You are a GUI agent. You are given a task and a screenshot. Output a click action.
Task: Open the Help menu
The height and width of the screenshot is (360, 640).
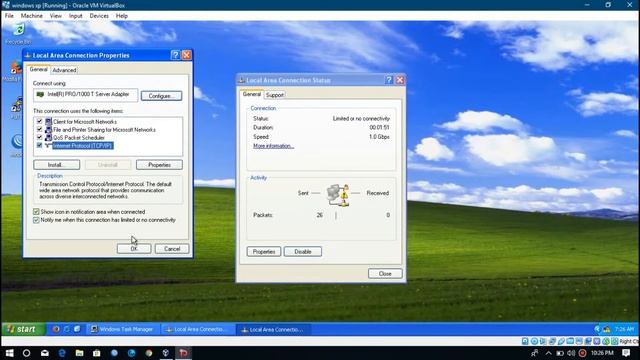pyautogui.click(x=122, y=16)
